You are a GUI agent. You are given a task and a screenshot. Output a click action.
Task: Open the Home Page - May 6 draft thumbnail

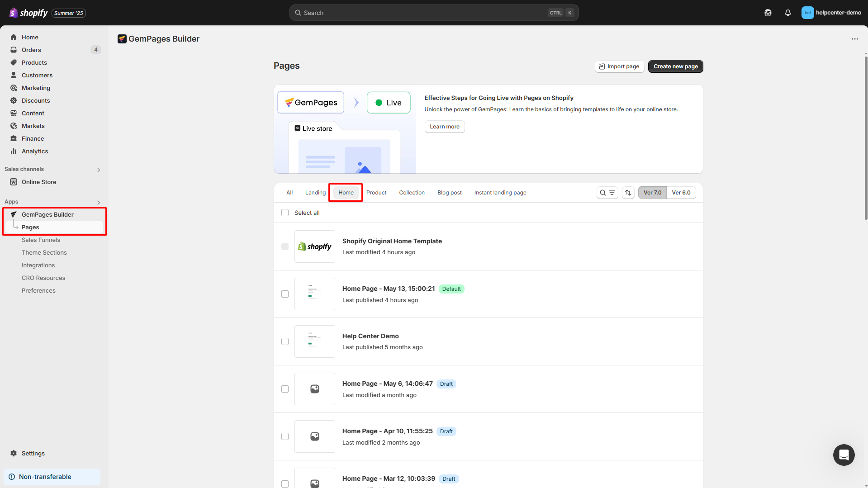point(314,389)
